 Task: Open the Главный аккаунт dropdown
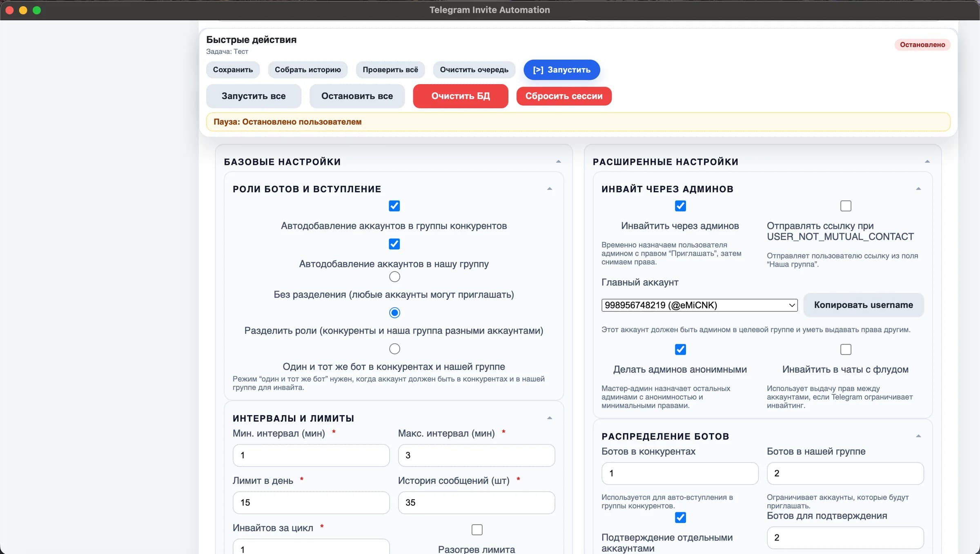[x=699, y=305]
